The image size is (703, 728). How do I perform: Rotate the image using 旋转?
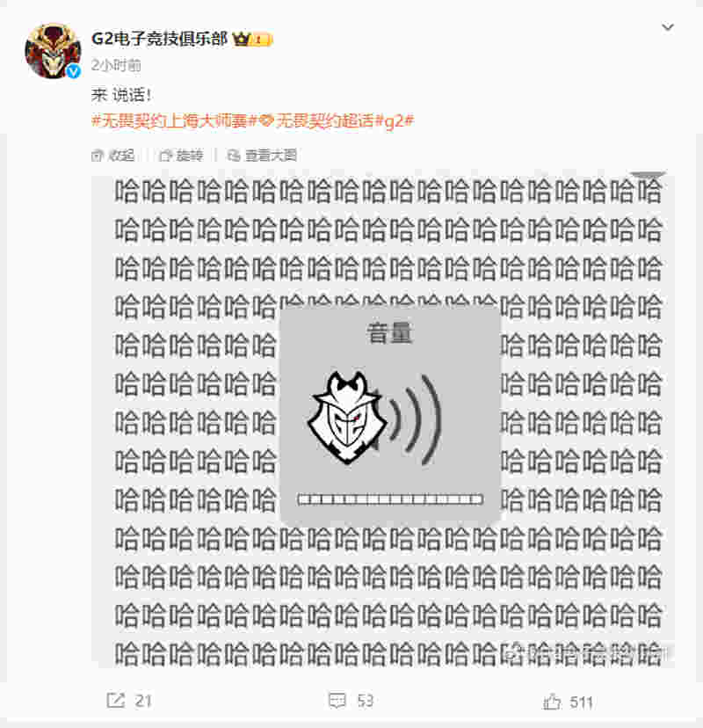(x=181, y=155)
